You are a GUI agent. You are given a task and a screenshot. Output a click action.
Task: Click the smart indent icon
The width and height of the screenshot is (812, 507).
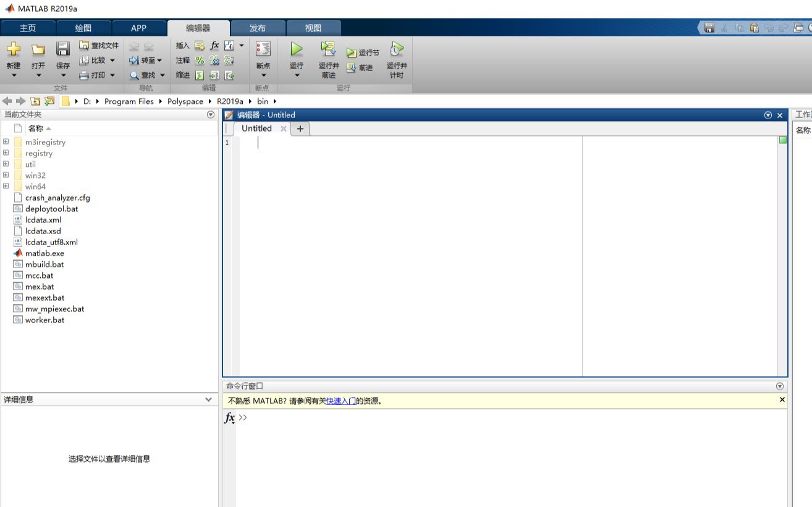[200, 75]
